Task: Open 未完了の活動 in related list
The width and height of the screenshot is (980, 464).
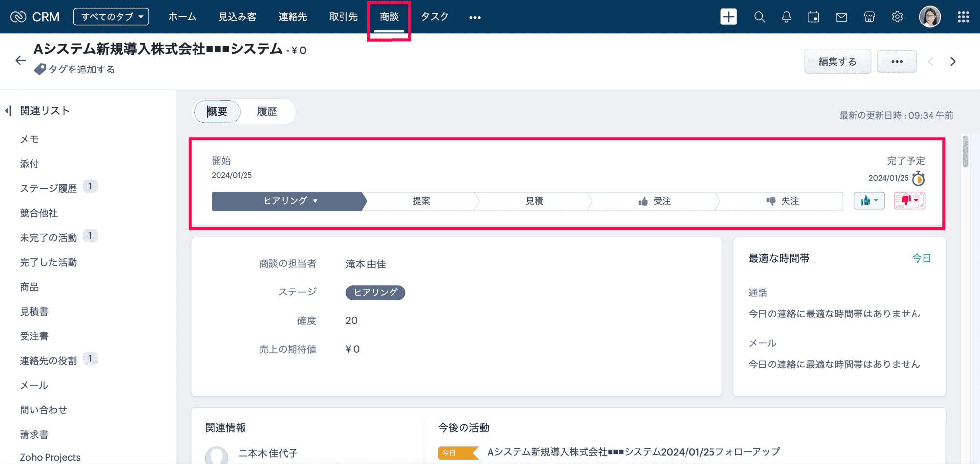Action: click(49, 238)
